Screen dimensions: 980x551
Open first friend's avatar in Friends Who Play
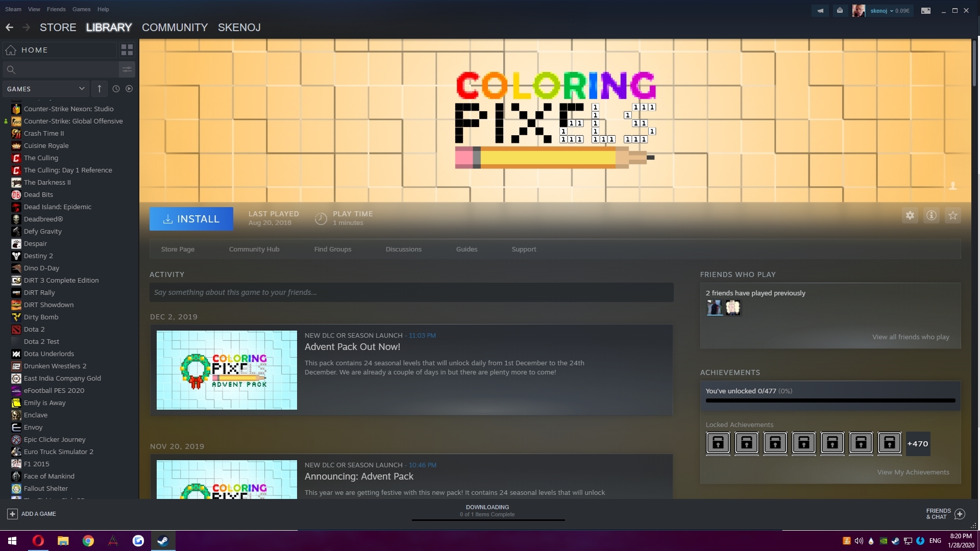click(715, 308)
